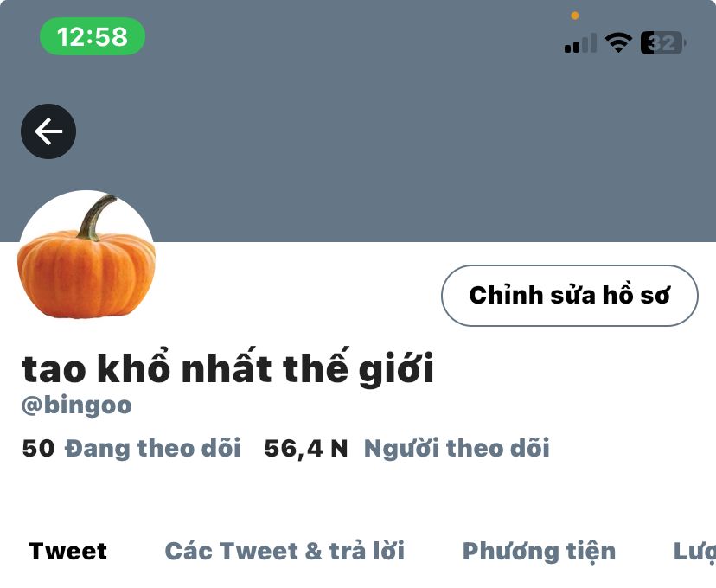Tap the cellular signal bars icon

click(580, 43)
